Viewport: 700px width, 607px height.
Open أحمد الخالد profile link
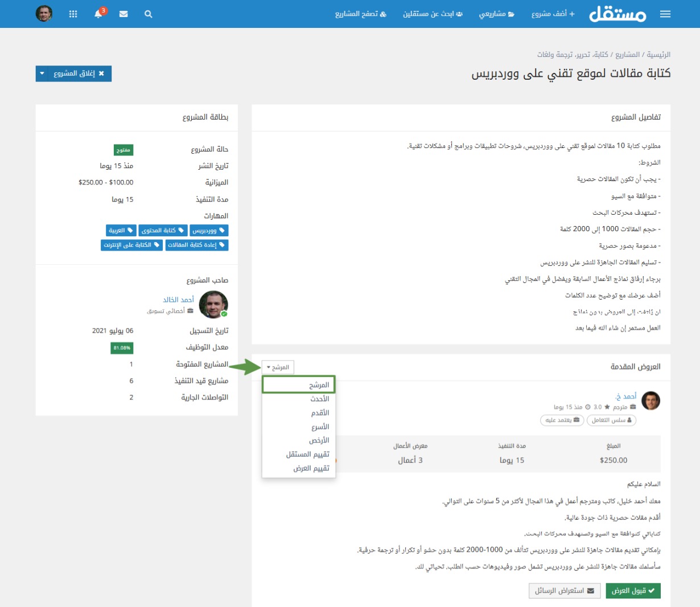(x=178, y=300)
